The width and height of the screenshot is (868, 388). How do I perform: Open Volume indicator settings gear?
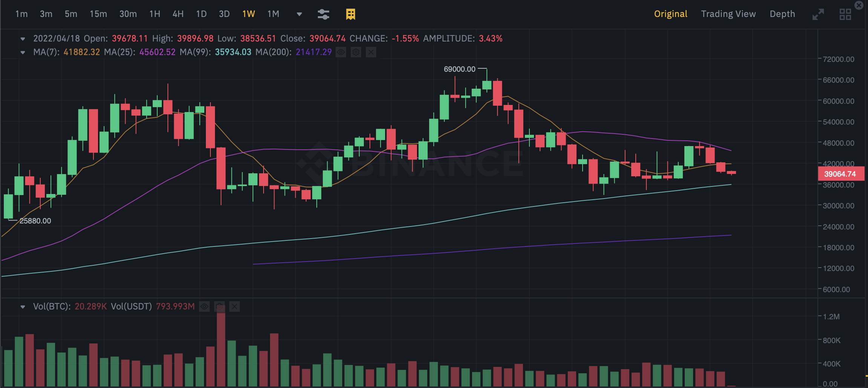219,306
